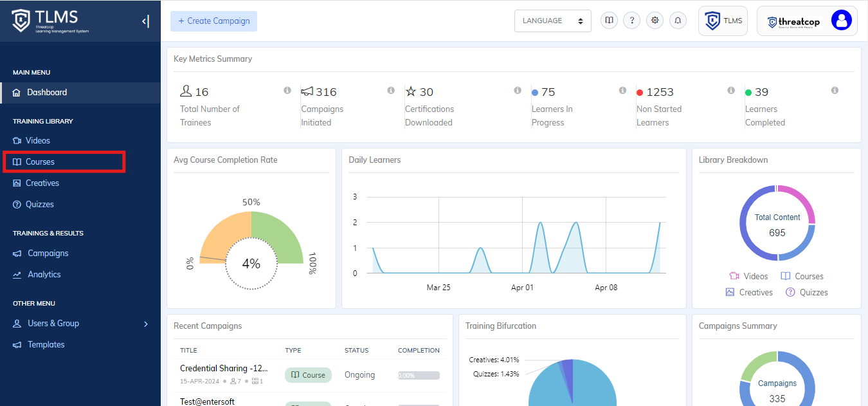
Task: Open the user profile avatar
Action: click(x=841, y=20)
